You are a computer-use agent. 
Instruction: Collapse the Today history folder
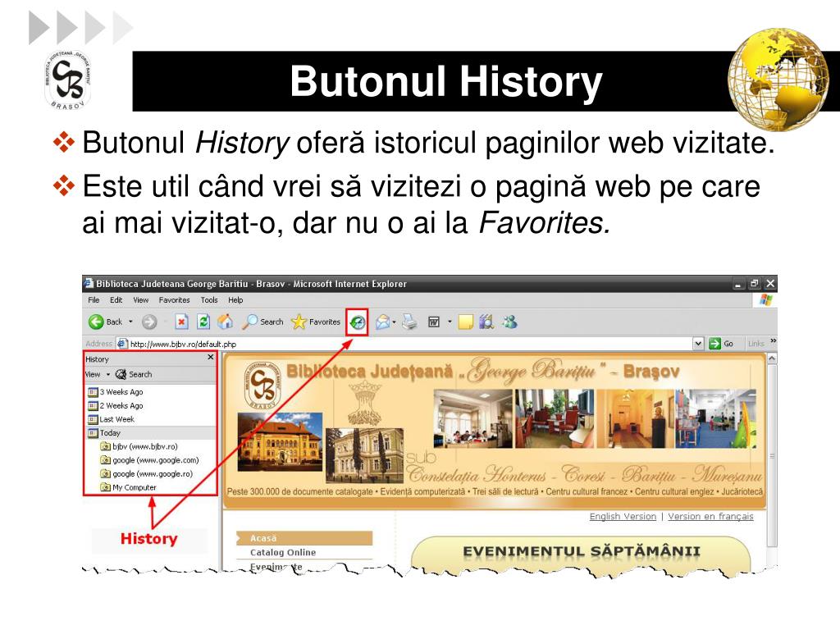(x=104, y=433)
